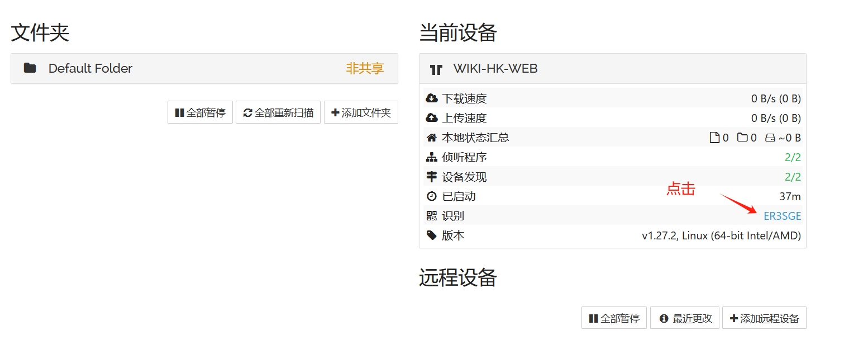868x349 pixels.
Task: Click the home icon next to 本地状态汇总
Action: pos(432,137)
